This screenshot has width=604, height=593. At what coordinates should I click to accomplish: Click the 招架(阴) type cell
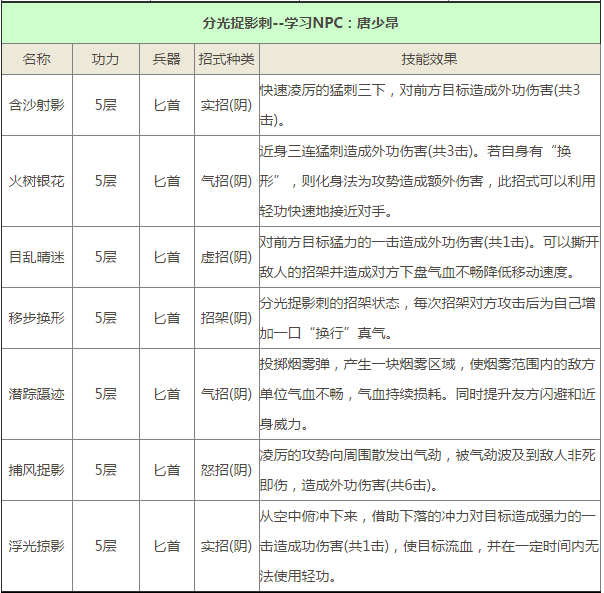pos(226,318)
